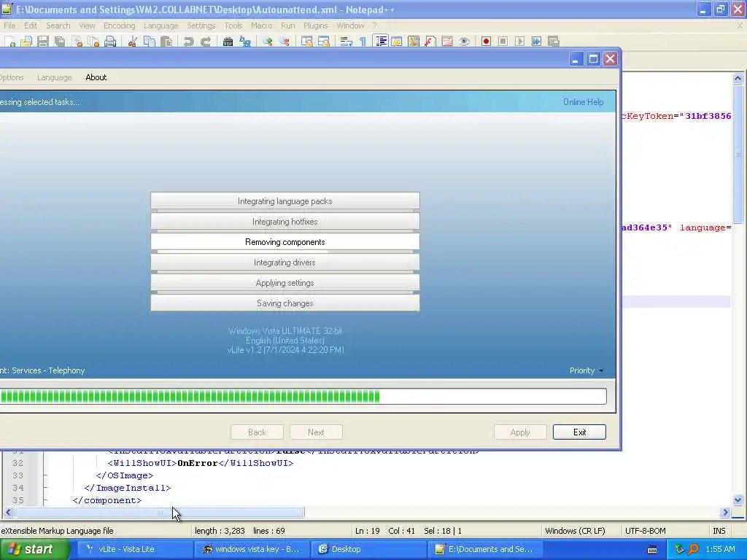The width and height of the screenshot is (747, 560).
Task: Open the Encoding menu in Notepad++
Action: 119,26
